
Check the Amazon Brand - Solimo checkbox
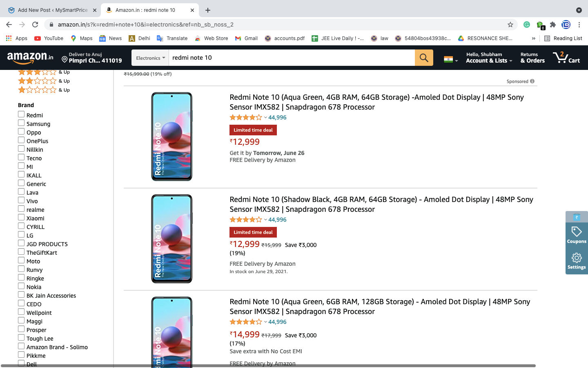pyautogui.click(x=21, y=346)
